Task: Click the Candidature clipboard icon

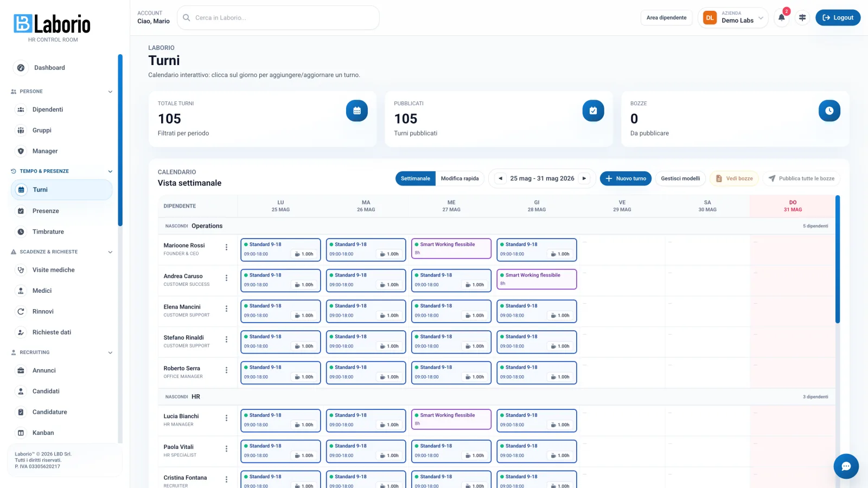Action: 21,412
